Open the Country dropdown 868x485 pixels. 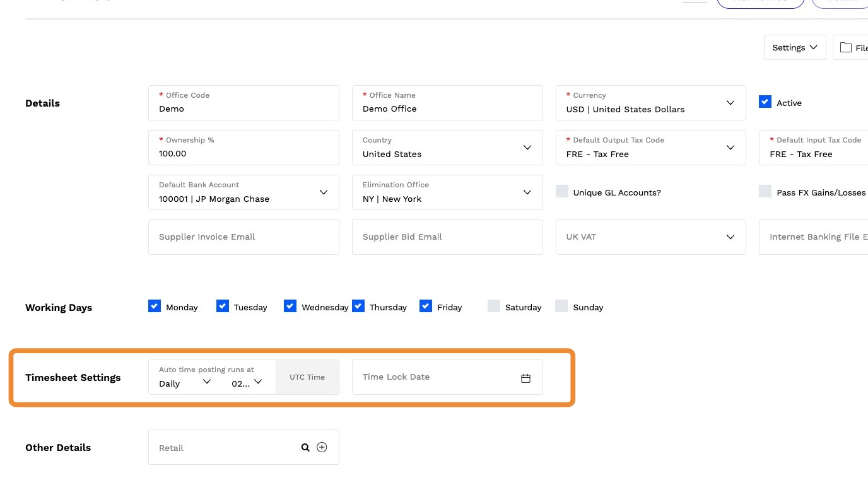coord(527,148)
